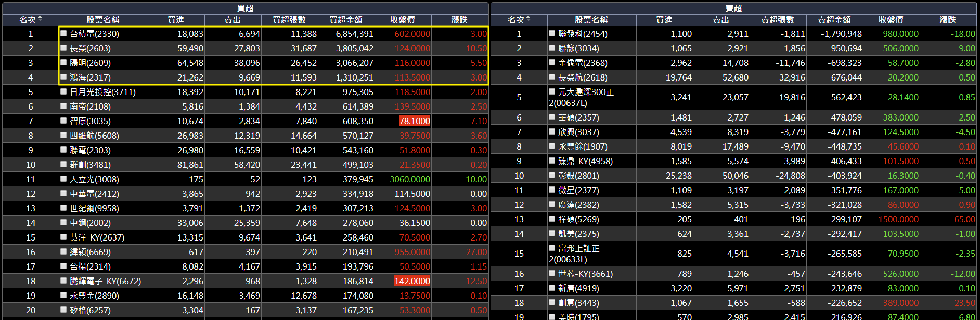The width and height of the screenshot is (980, 320).
Task: Open stock 聯電(2303)
Action: [x=90, y=150]
